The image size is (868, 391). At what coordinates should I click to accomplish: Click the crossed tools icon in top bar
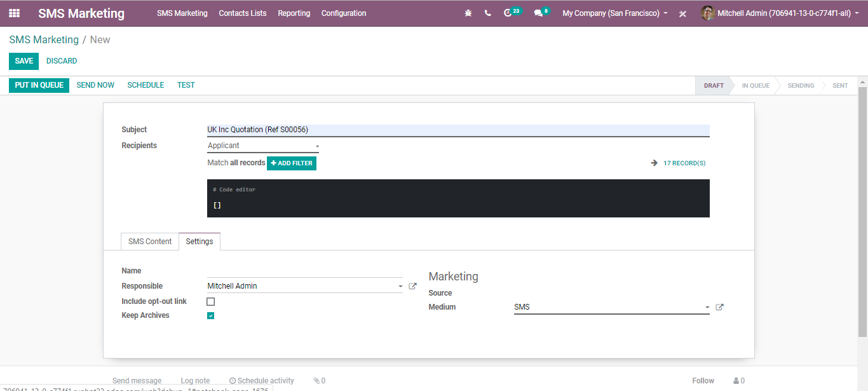(682, 13)
